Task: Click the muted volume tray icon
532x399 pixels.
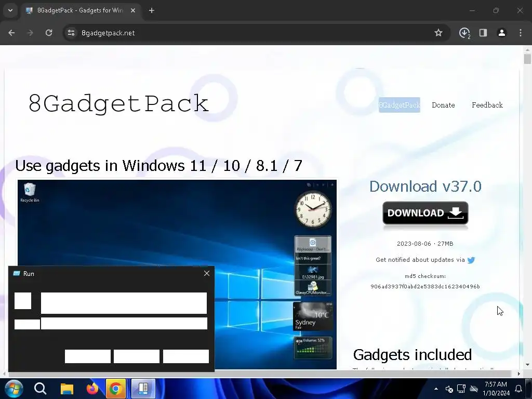Action: [449, 389]
